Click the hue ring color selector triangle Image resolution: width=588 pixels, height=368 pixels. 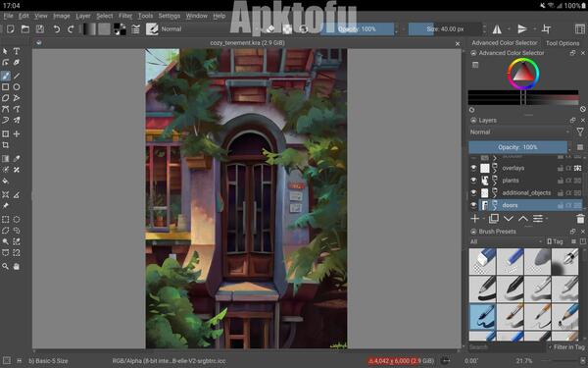click(523, 74)
